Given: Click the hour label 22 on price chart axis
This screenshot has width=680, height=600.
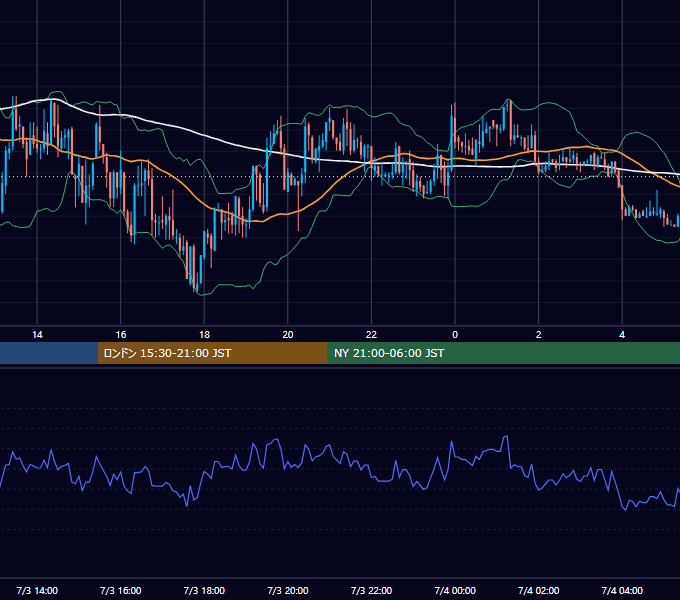Looking at the screenshot, I should coord(371,335).
